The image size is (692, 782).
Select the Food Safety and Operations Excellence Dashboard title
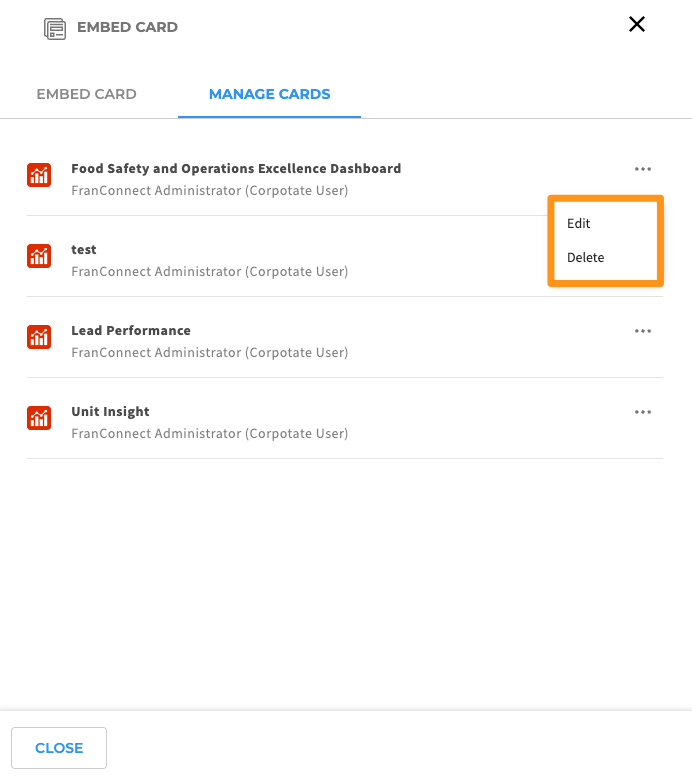pyautogui.click(x=236, y=169)
